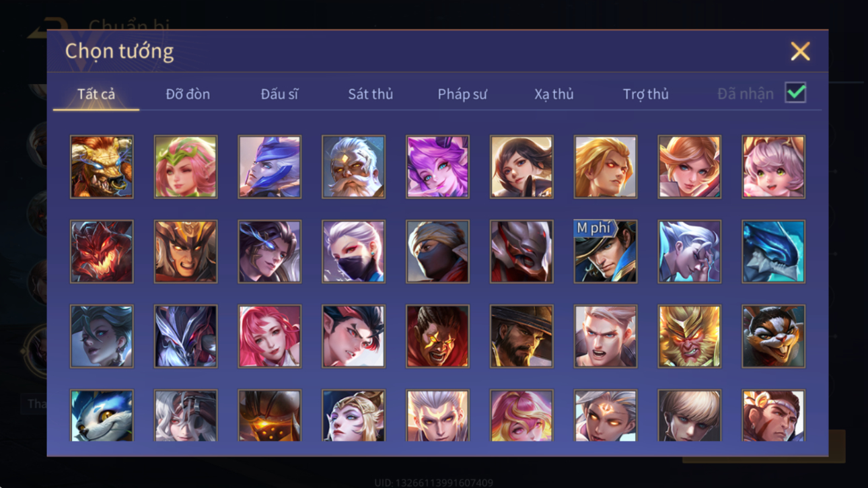Image resolution: width=868 pixels, height=488 pixels.
Task: Select the golden monkey king hero portrait
Action: pos(689,336)
